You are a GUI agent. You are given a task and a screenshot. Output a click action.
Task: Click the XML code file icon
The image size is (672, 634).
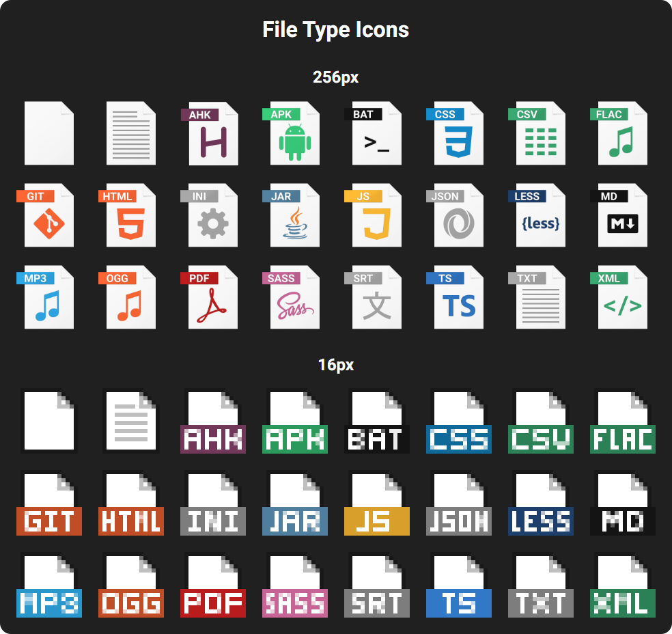coord(622,297)
